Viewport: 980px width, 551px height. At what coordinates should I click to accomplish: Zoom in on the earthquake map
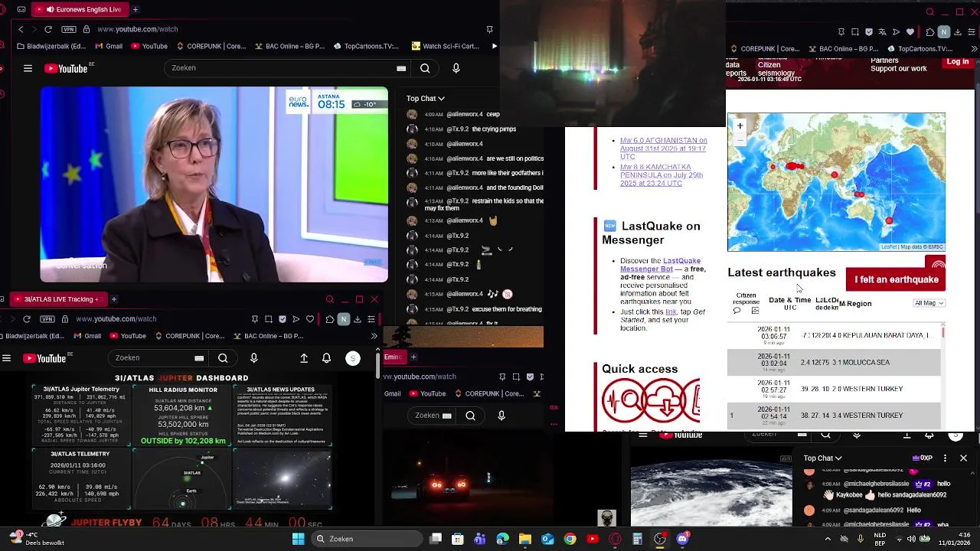pyautogui.click(x=740, y=126)
